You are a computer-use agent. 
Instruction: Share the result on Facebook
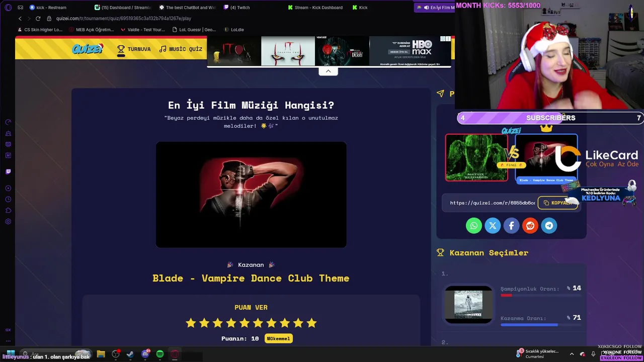[511, 226]
